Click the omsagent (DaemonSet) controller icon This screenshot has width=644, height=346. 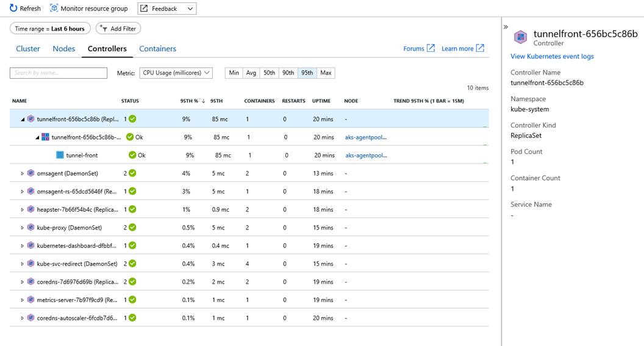[31, 173]
